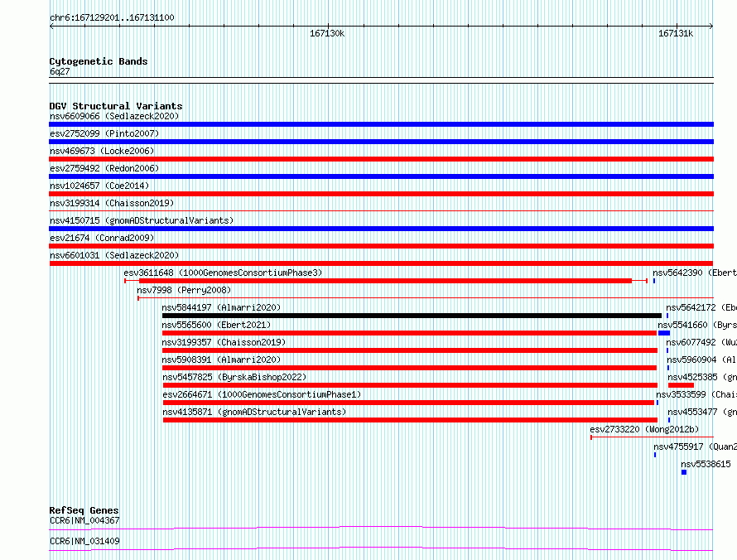Select nsv5457825 (ByrskaBishop2022) label
Screen dimensions: 737x560
point(234,377)
